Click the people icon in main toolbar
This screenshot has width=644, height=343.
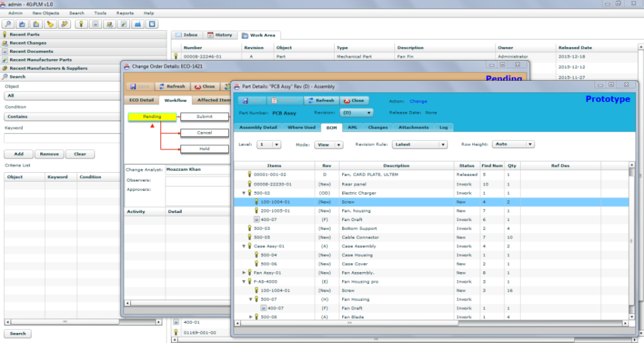tap(109, 24)
